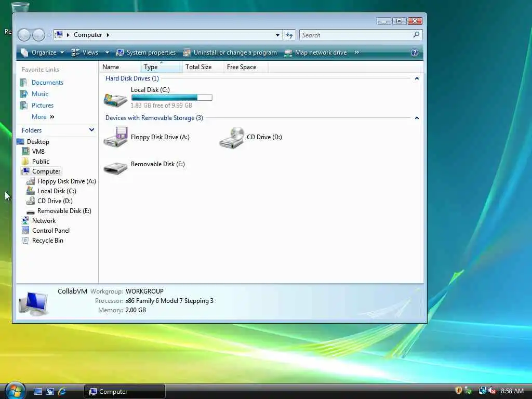532x399 pixels.
Task: Click Map network drive button
Action: coord(315,52)
